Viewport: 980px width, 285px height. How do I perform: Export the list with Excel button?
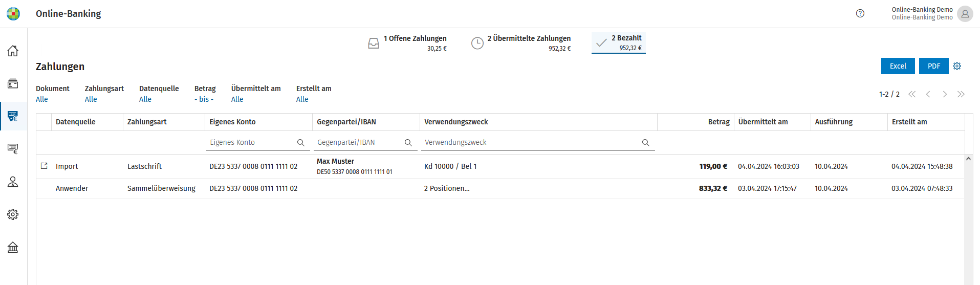coord(898,66)
